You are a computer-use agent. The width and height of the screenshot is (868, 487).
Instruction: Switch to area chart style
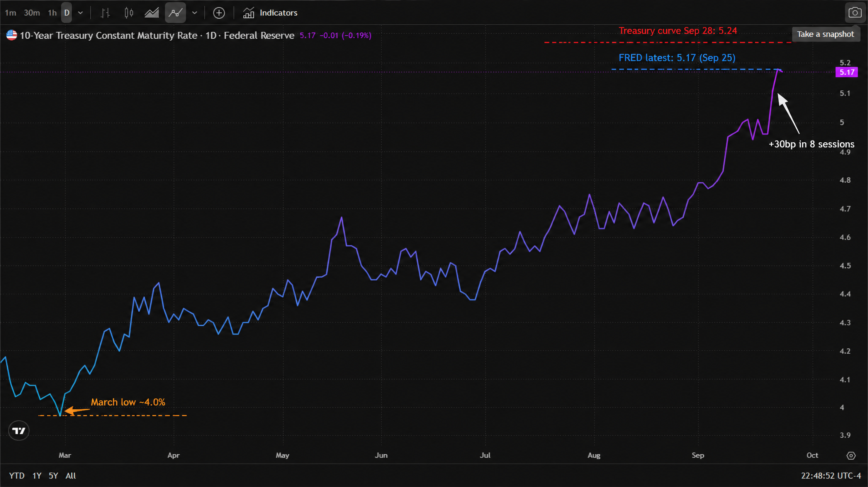point(152,13)
